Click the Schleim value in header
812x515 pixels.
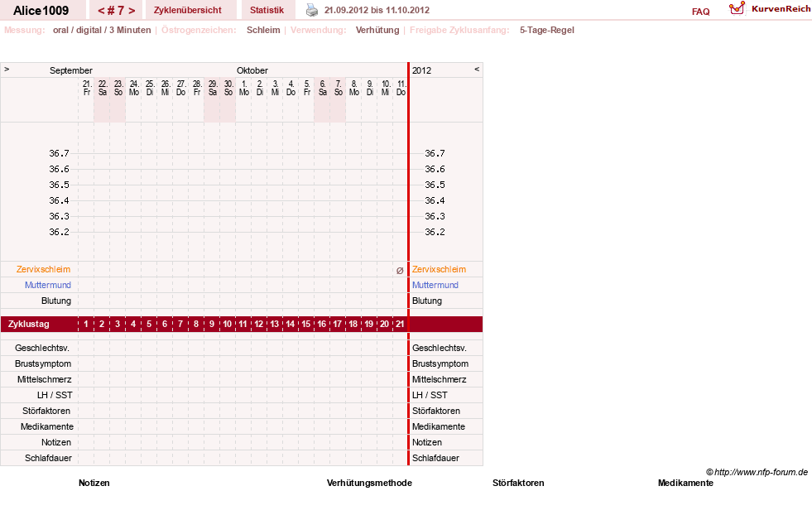(x=263, y=30)
